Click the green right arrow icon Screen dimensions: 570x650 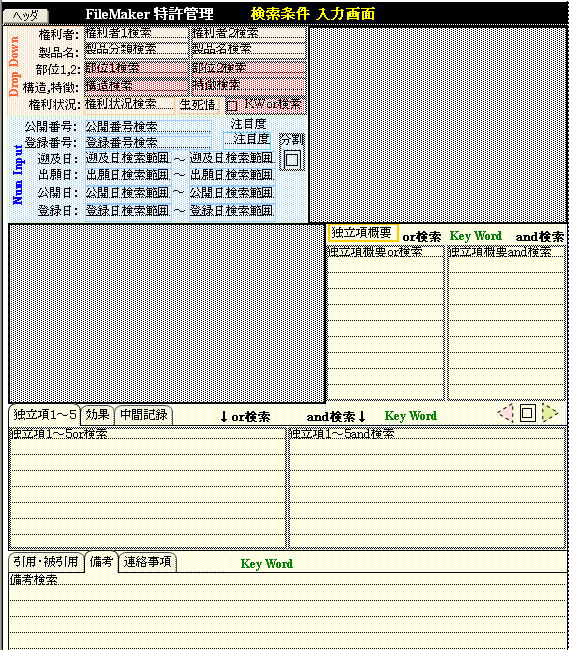tap(550, 413)
